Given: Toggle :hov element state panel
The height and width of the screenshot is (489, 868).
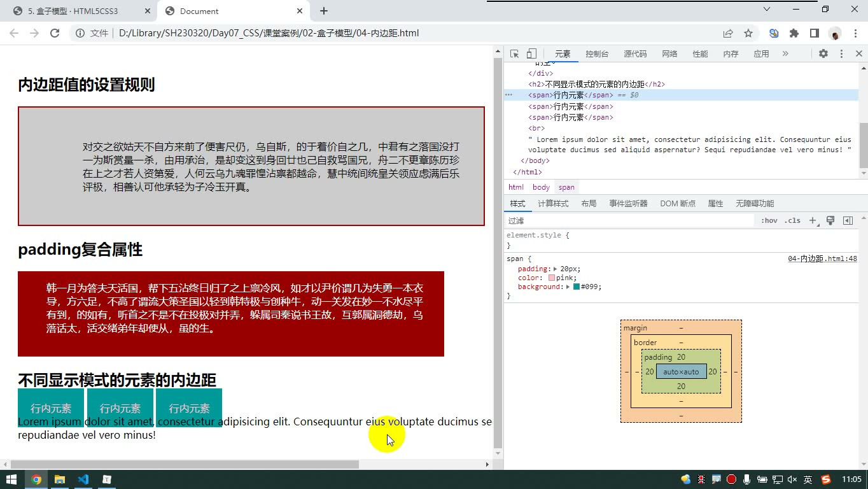Looking at the screenshot, I should [x=769, y=220].
